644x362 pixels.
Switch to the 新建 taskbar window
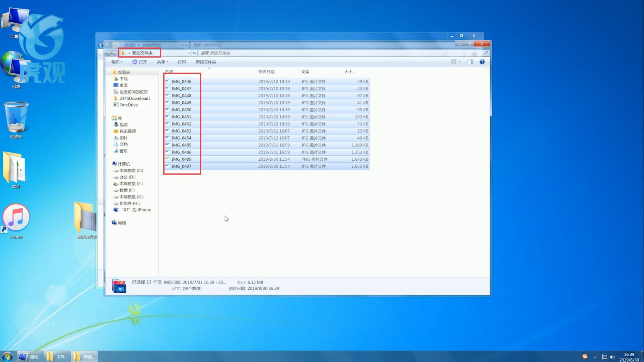(84, 357)
